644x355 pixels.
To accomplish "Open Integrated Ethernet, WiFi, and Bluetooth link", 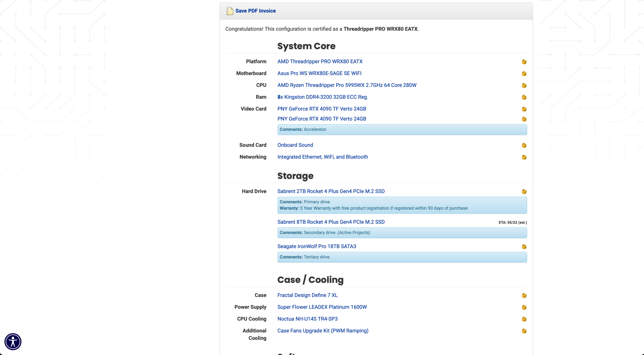I will (322, 157).
